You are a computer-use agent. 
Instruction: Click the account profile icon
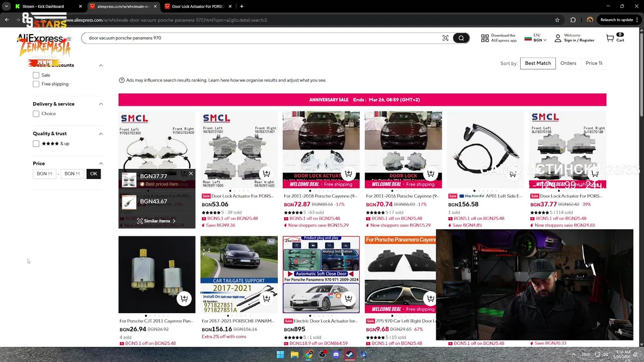tap(558, 38)
